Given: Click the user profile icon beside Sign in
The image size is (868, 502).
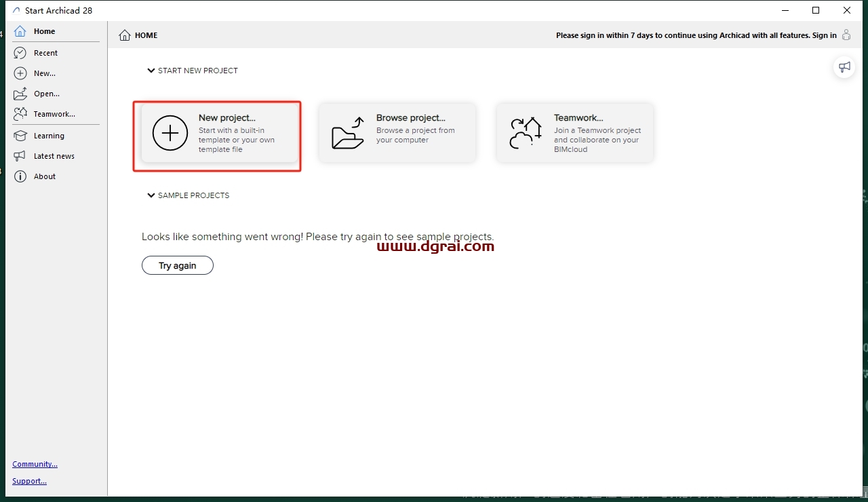Looking at the screenshot, I should [x=846, y=35].
